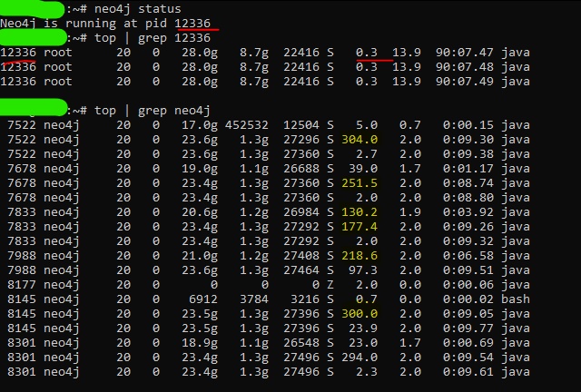
Task: Click the CPU value 97.3
Action: [363, 270]
